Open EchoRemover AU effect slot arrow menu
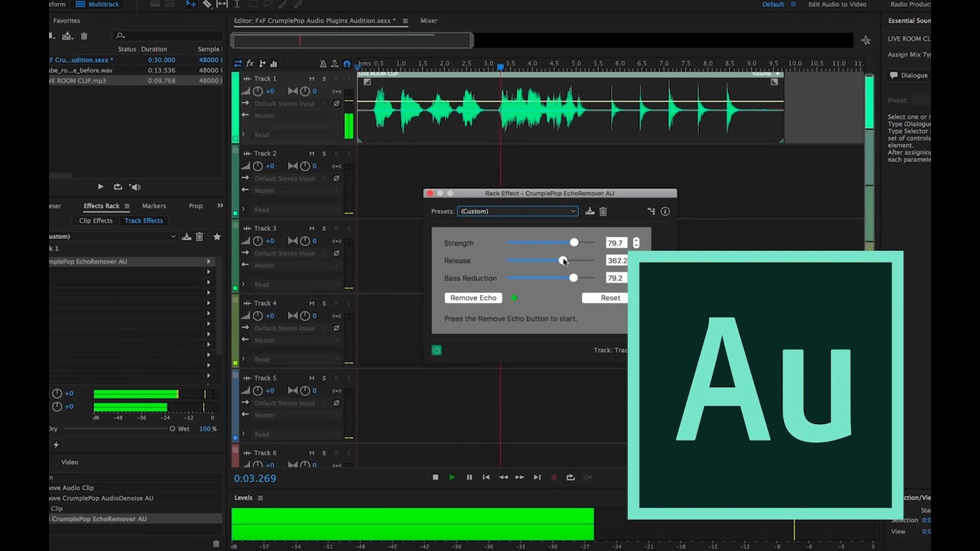This screenshot has width=980, height=551. (208, 262)
